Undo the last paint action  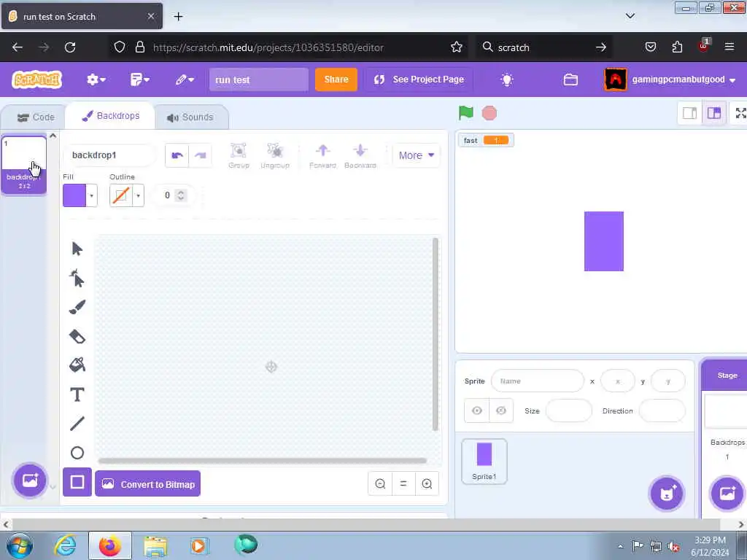177,155
